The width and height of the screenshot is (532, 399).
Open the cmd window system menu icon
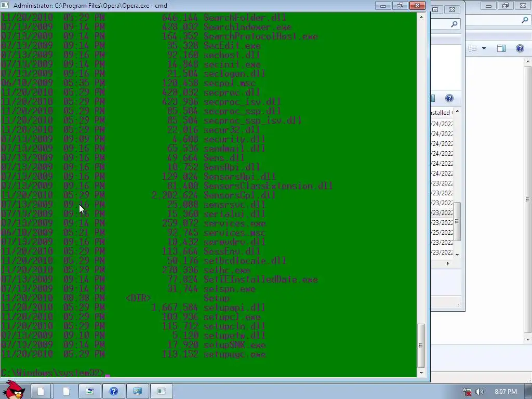[5, 5]
